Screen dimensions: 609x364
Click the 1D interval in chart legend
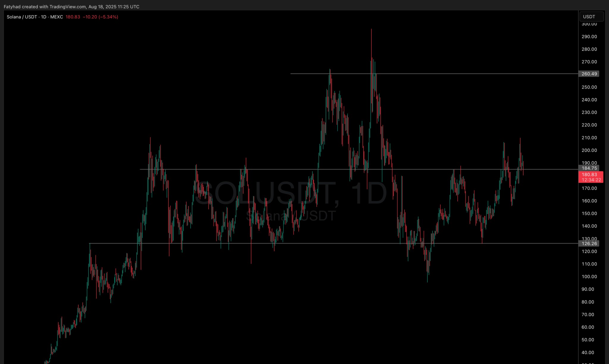coord(44,17)
